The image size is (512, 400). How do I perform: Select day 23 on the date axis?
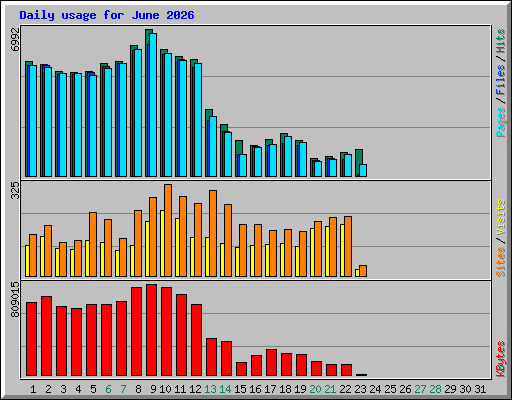click(x=360, y=389)
